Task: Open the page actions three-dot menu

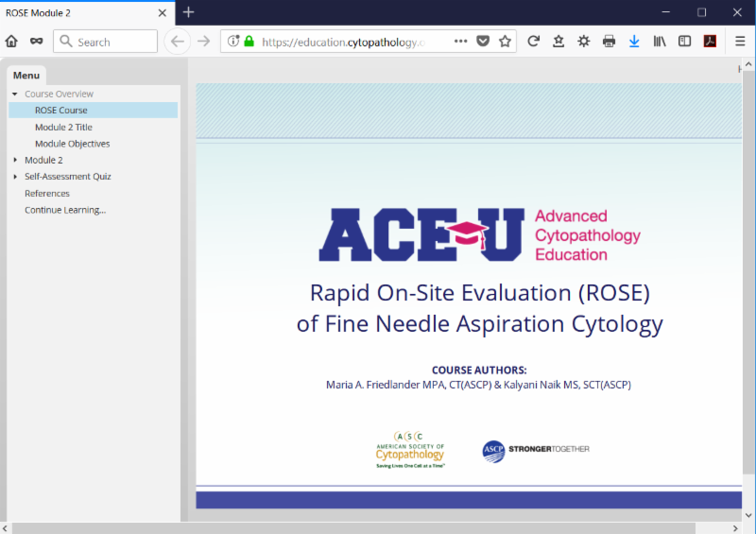Action: [460, 42]
